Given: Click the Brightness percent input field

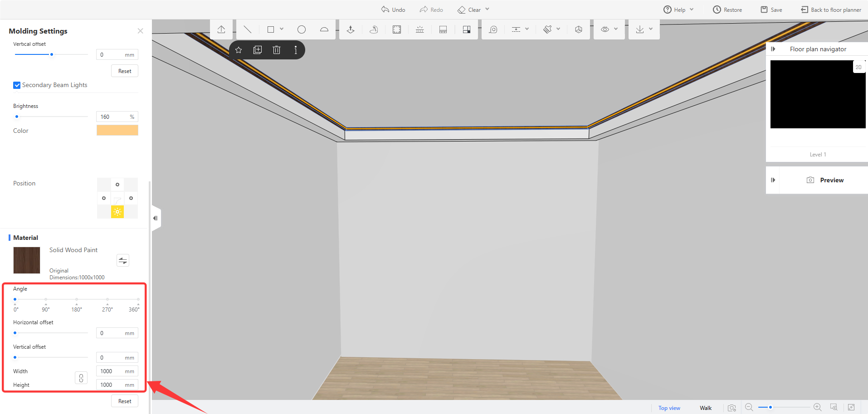Looking at the screenshot, I should coord(117,117).
